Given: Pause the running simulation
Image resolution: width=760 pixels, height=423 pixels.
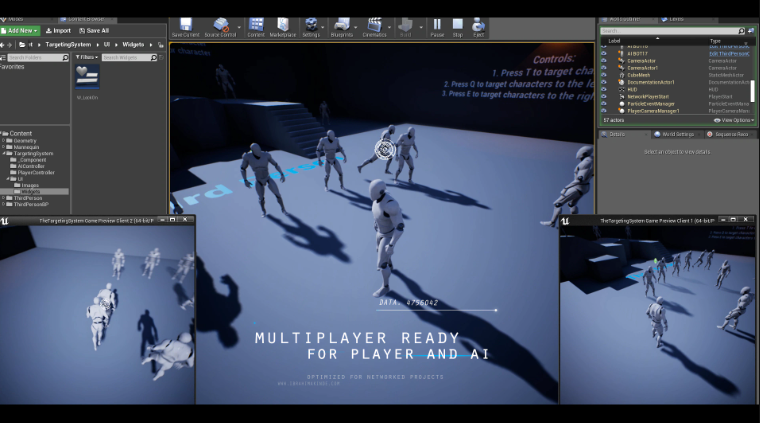Looking at the screenshot, I should tap(437, 28).
